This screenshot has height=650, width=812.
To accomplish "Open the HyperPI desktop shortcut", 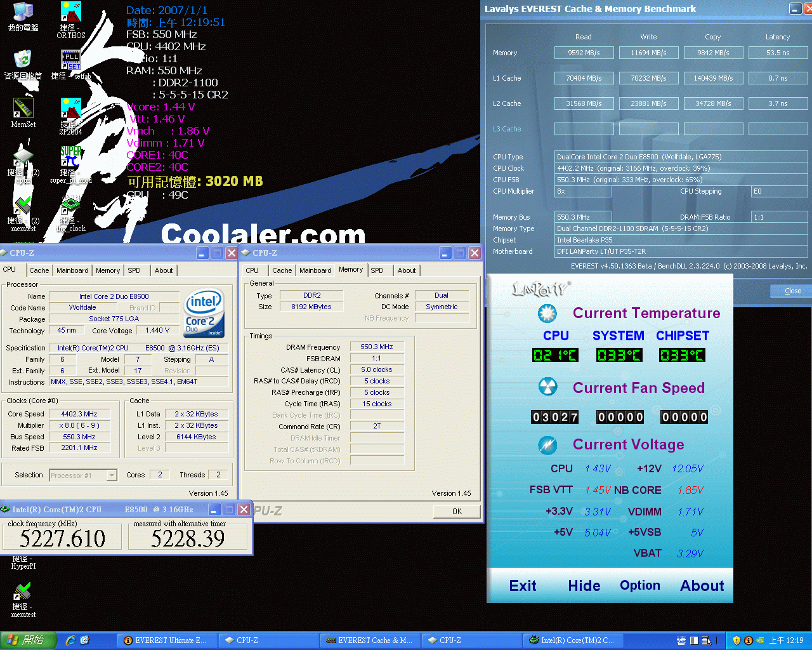I will (23, 562).
